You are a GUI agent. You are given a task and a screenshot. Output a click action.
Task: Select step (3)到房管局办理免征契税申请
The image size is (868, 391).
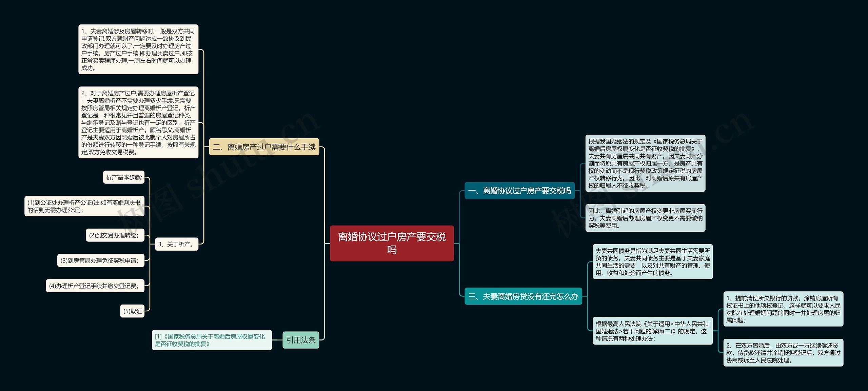click(100, 260)
